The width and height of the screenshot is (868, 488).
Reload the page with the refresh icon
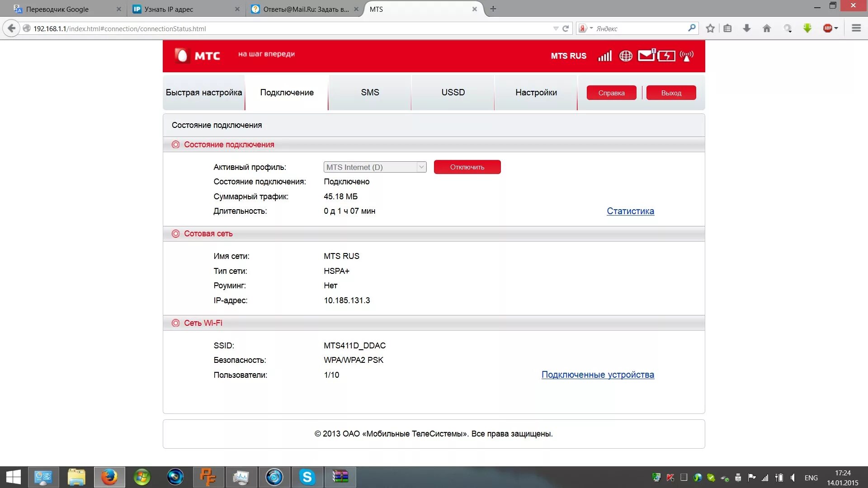pyautogui.click(x=566, y=28)
